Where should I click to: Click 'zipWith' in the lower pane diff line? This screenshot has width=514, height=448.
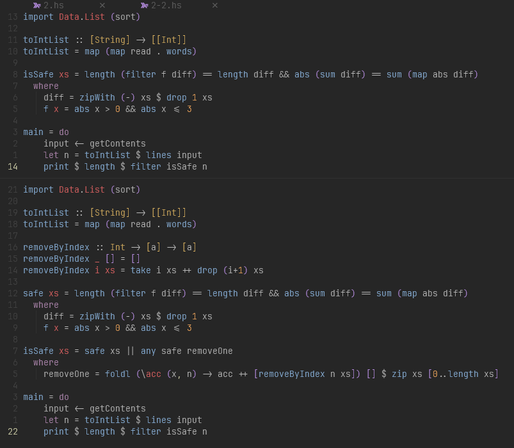[x=97, y=317]
